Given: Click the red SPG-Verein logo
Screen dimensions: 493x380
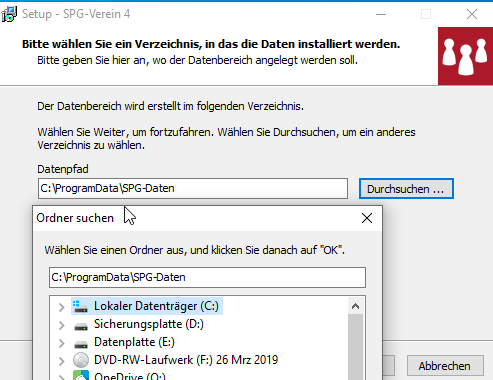Looking at the screenshot, I should [x=465, y=56].
